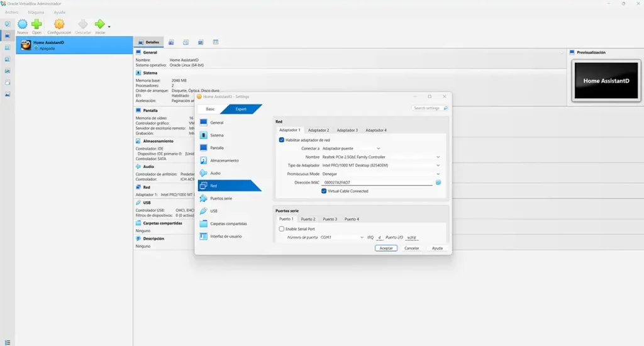Click the Home AssistantD preview thumbnail

(x=606, y=81)
